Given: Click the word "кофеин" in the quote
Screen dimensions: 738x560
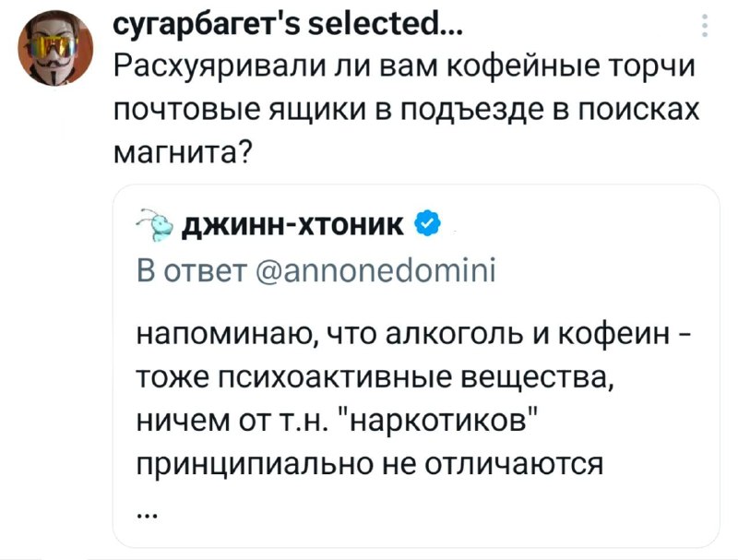Looking at the screenshot, I should pyautogui.click(x=614, y=335).
